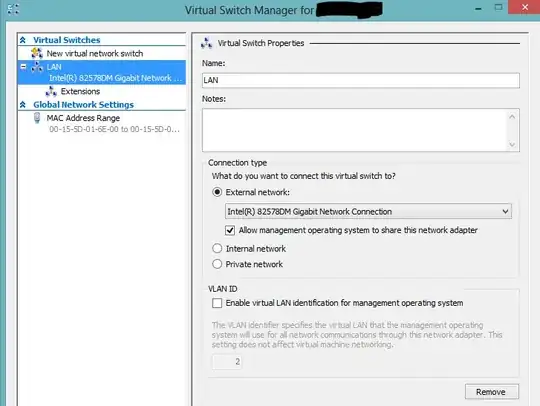Click the Name field containing LAN
540x406 pixels.
(x=361, y=80)
